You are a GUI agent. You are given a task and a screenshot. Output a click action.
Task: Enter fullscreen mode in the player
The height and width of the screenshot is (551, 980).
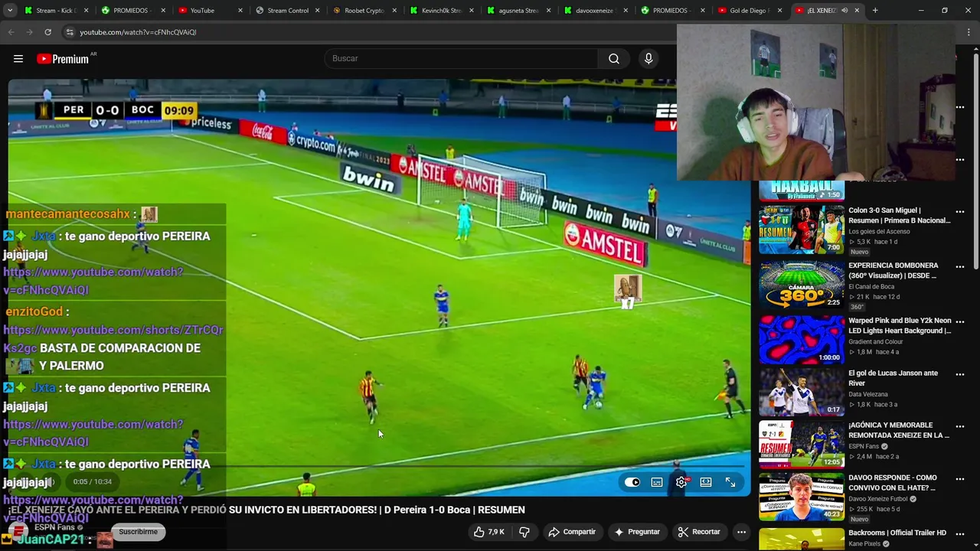tap(730, 482)
